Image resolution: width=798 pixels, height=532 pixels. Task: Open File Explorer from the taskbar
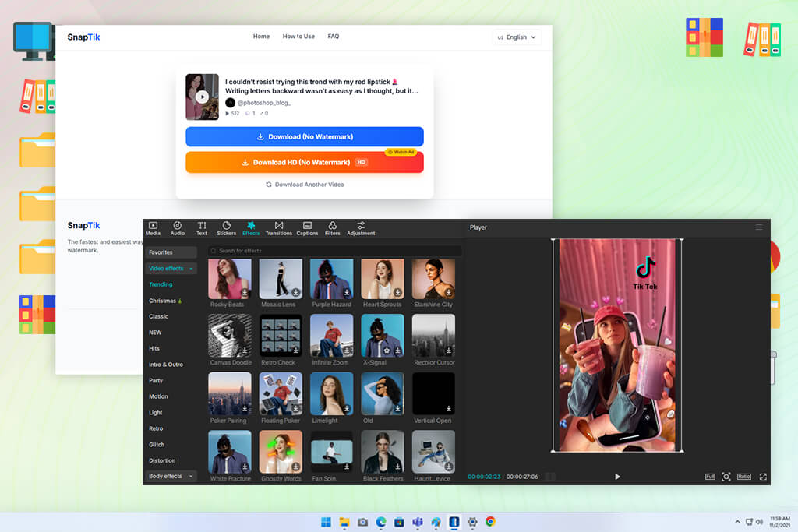tap(344, 522)
